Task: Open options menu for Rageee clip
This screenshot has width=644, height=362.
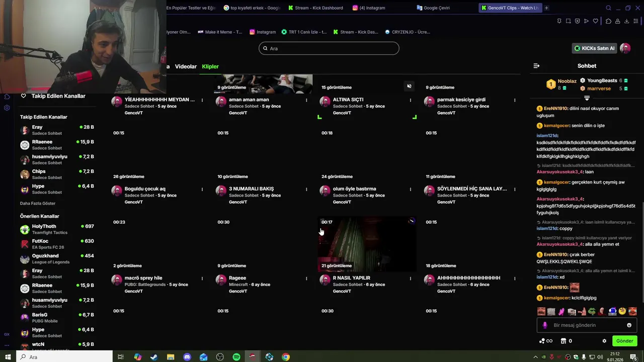Action: (x=306, y=279)
